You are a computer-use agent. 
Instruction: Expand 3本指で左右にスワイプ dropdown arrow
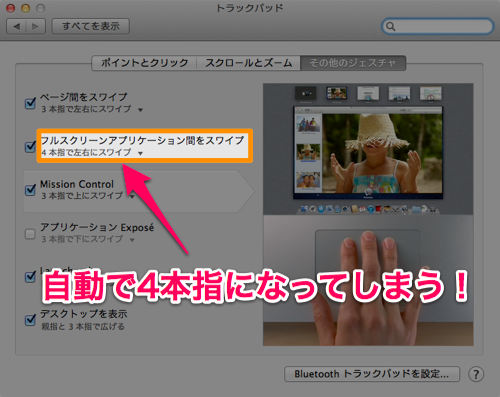pyautogui.click(x=140, y=110)
